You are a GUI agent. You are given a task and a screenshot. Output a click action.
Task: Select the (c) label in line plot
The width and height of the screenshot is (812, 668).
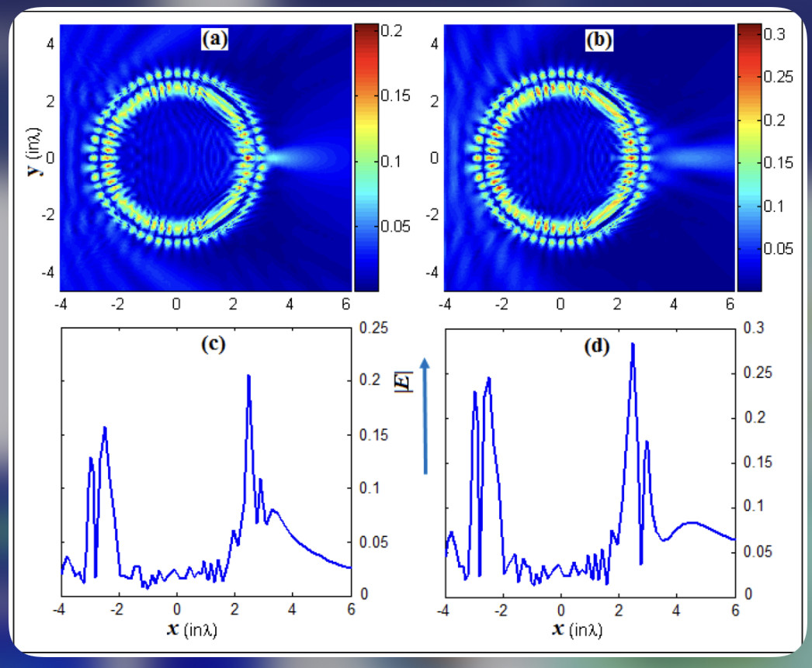point(212,345)
